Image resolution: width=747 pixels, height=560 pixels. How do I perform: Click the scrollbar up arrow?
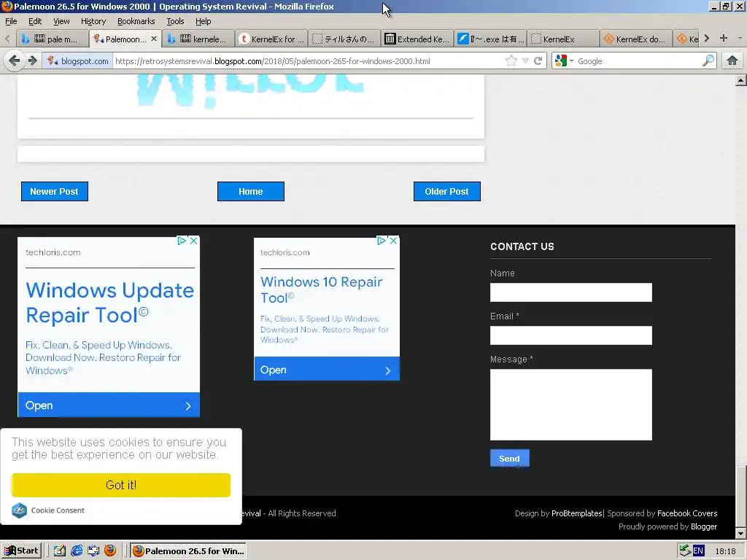click(x=740, y=80)
